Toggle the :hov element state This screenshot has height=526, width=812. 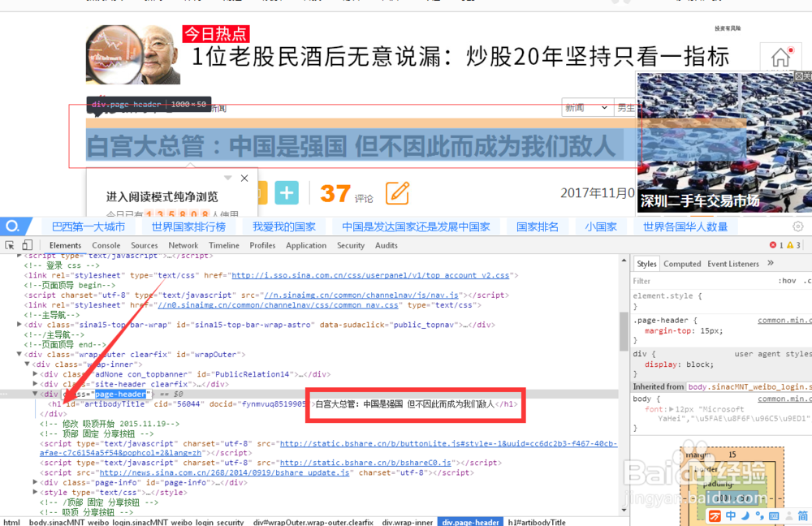(x=787, y=281)
